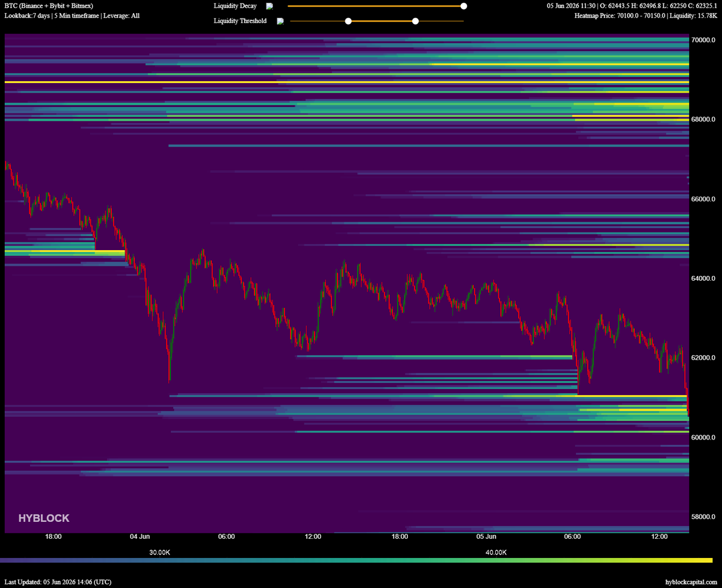Click the 62000.0 price axis label
Image resolution: width=722 pixels, height=588 pixels.
703,358
